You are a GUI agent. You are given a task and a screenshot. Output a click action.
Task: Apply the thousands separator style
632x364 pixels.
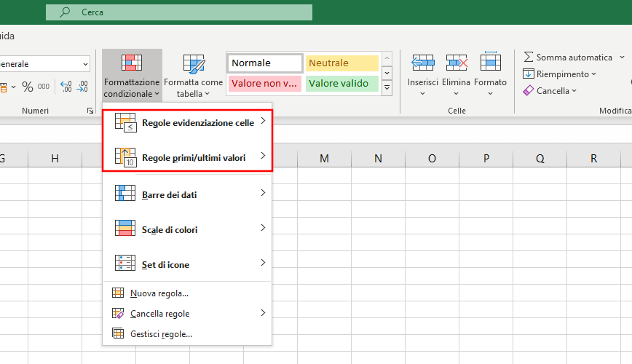[x=44, y=86]
